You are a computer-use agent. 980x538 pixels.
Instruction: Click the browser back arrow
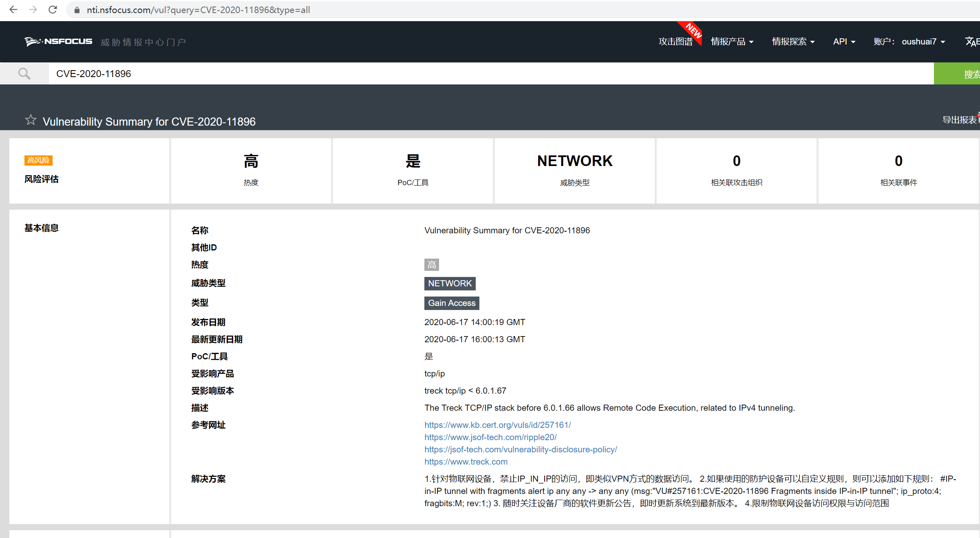[x=13, y=10]
